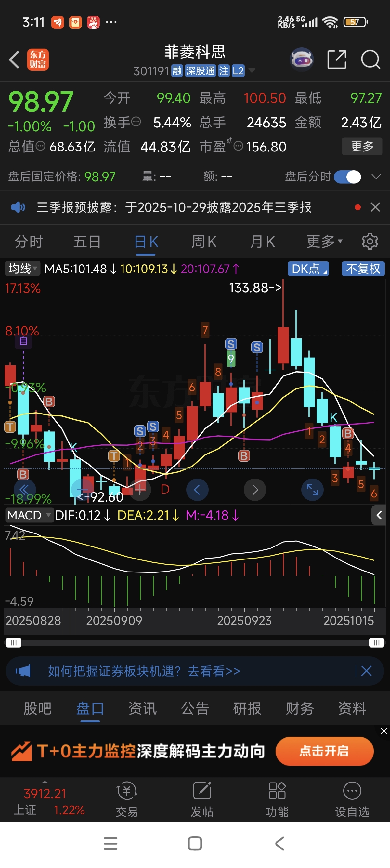Image resolution: width=390 pixels, height=868 pixels.
Task: Tap left handle of chart range slider
Action: pyautogui.click(x=13, y=643)
